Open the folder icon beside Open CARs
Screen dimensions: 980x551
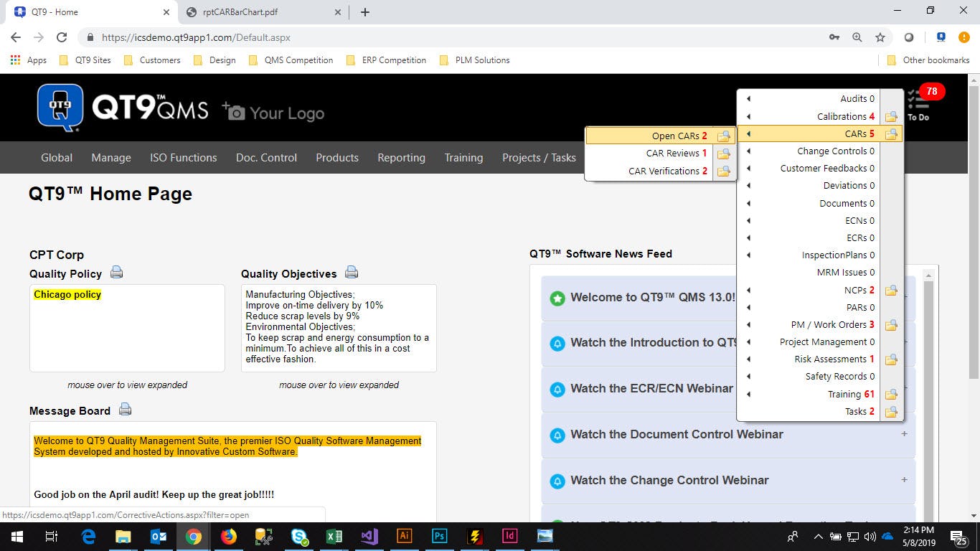coord(723,136)
